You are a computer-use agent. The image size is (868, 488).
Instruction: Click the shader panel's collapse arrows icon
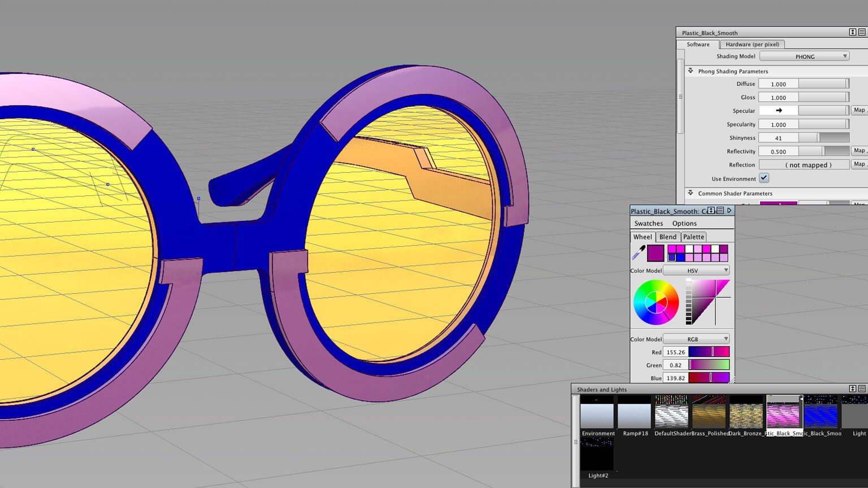[852, 32]
